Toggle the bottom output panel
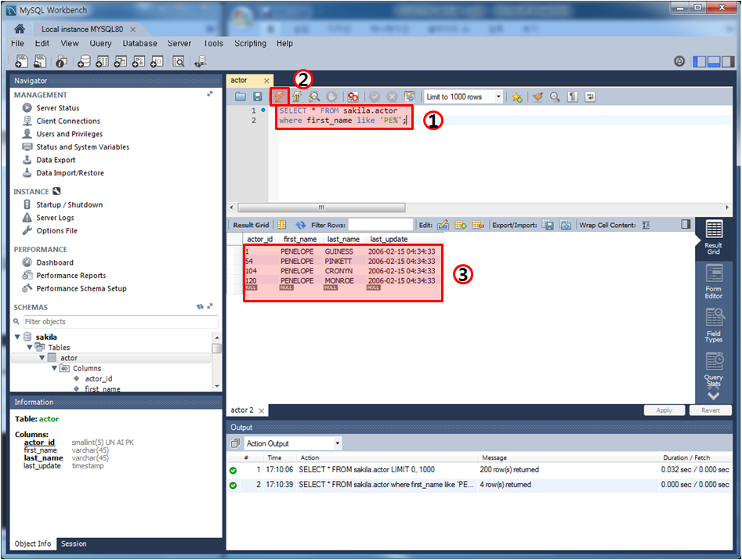The width and height of the screenshot is (742, 560). tap(714, 62)
